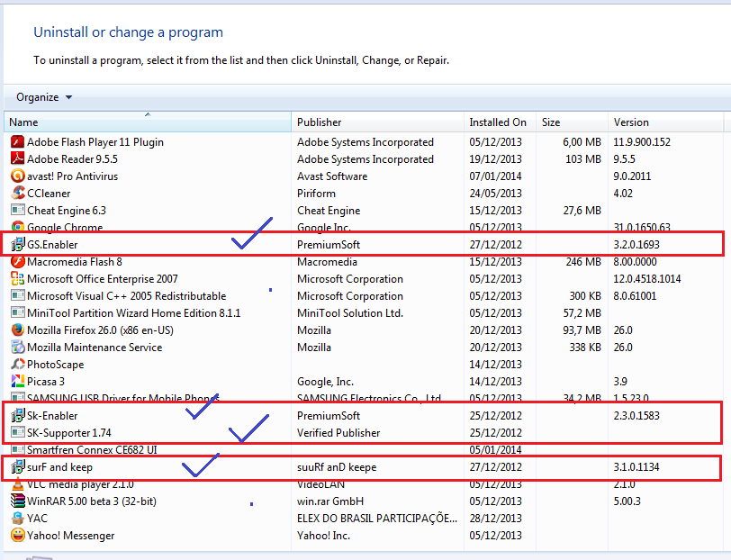Sort programs by the Version column
The height and width of the screenshot is (560, 731).
[666, 122]
